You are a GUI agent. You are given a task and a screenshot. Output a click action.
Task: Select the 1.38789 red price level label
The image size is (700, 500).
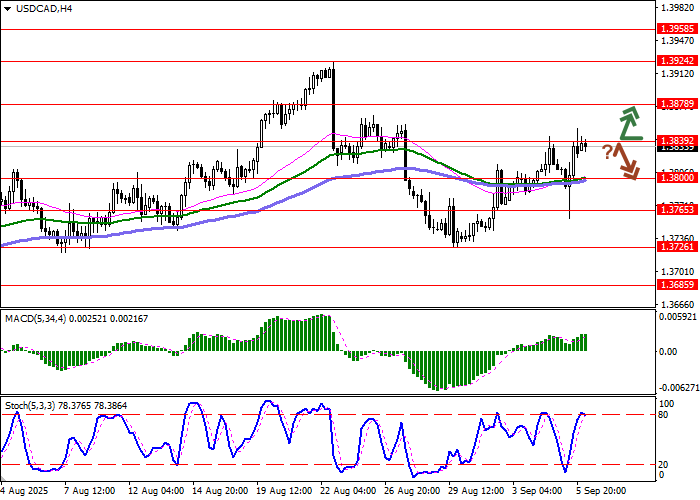coord(677,104)
